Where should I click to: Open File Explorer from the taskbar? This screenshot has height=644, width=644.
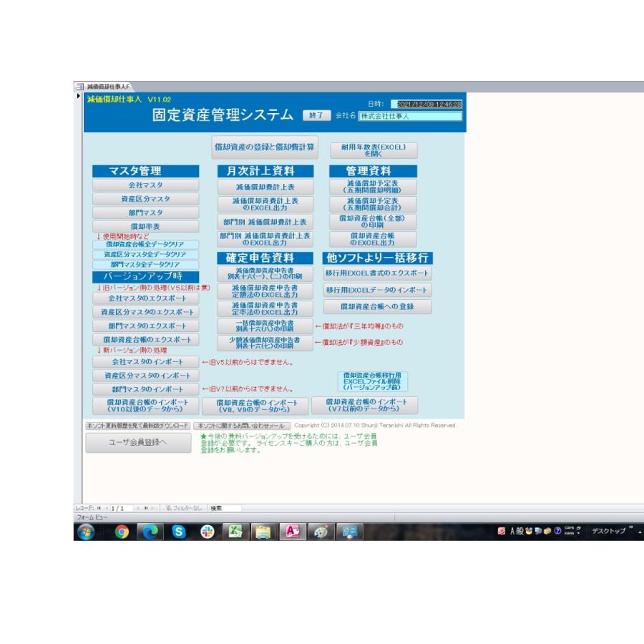tap(263, 531)
